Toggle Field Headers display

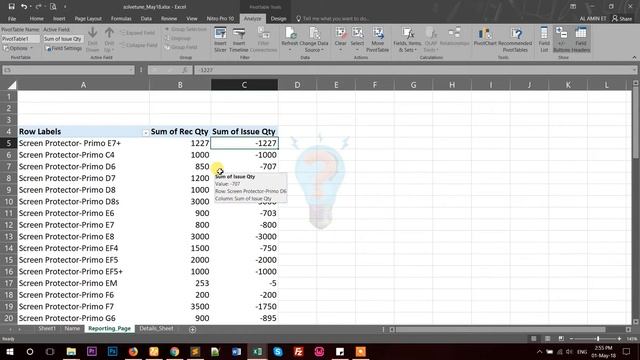coord(580,40)
